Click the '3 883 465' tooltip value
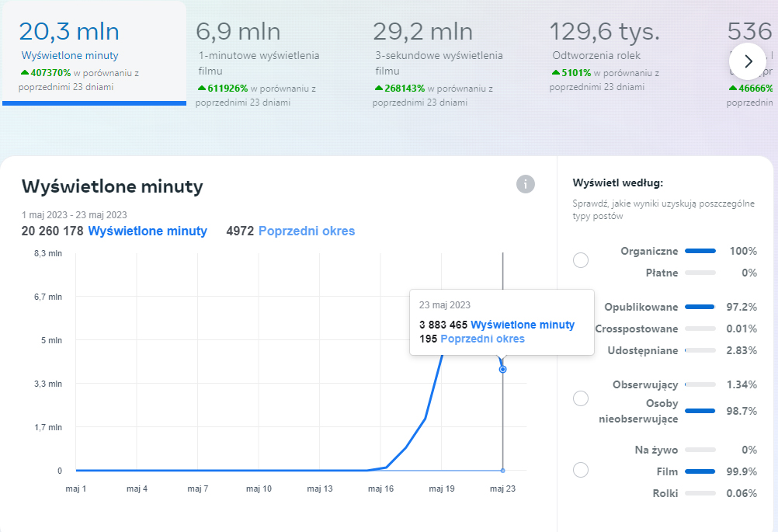The image size is (778, 532). 443,325
